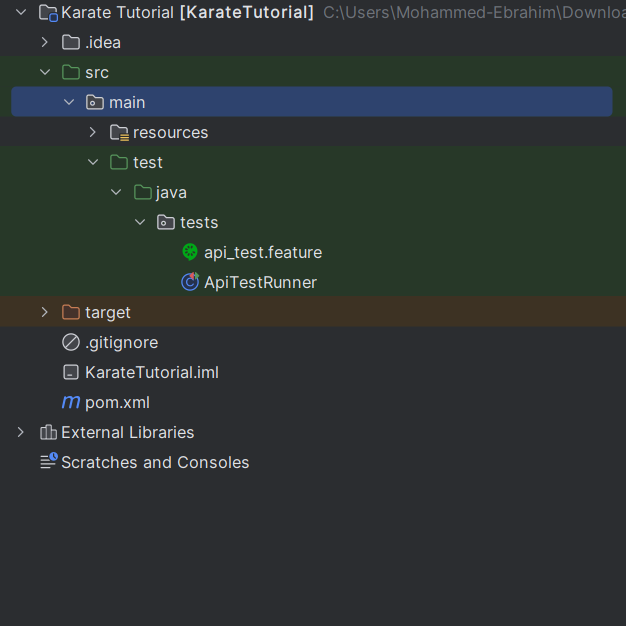
Task: Click the test folder icon
Action: coord(119,162)
